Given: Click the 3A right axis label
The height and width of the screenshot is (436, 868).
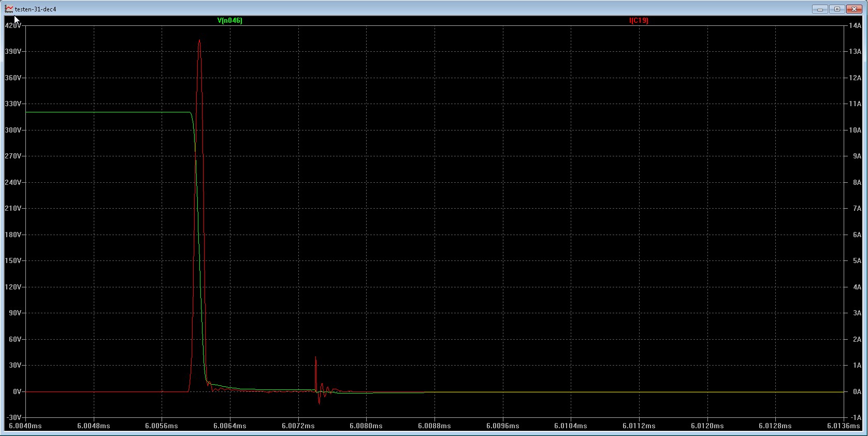Looking at the screenshot, I should pyautogui.click(x=857, y=313).
